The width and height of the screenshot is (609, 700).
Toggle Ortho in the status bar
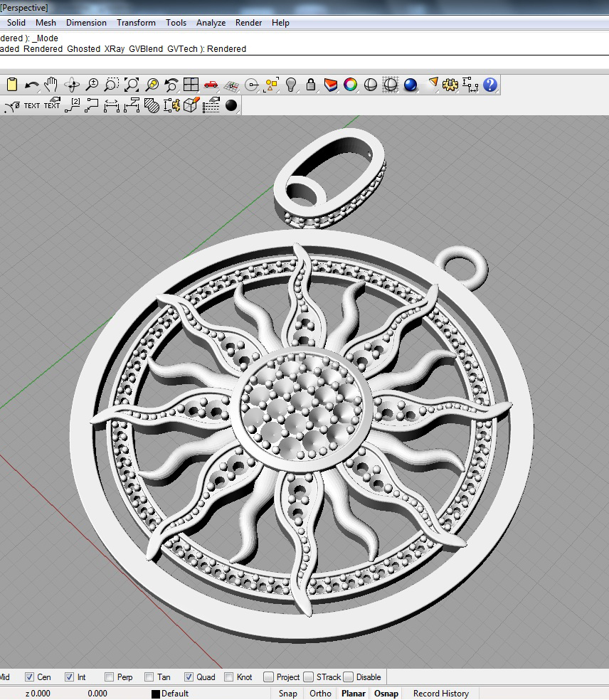tap(320, 694)
